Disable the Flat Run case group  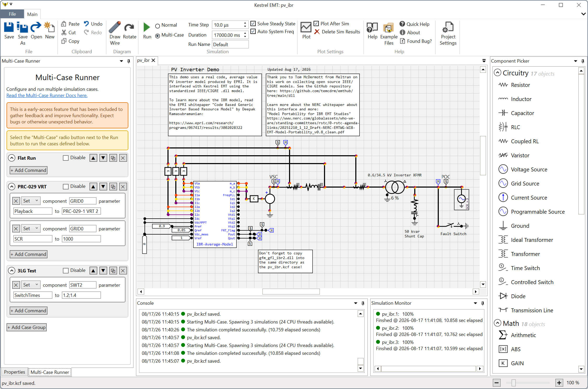pos(66,158)
